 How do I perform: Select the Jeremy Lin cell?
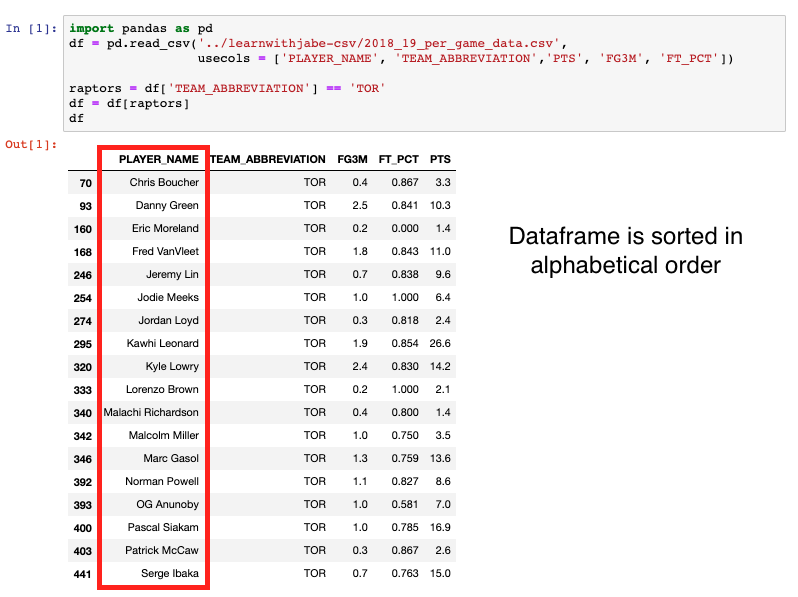[x=173, y=274]
